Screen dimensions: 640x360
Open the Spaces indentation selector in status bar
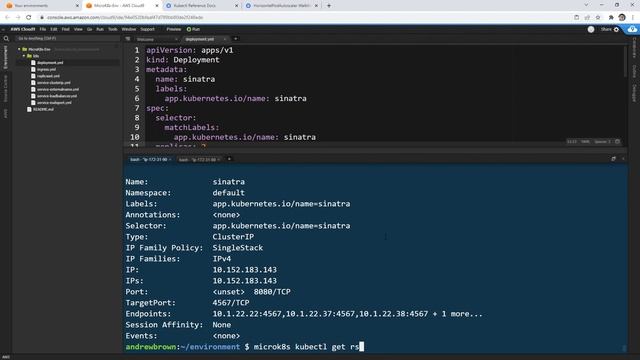pos(602,142)
